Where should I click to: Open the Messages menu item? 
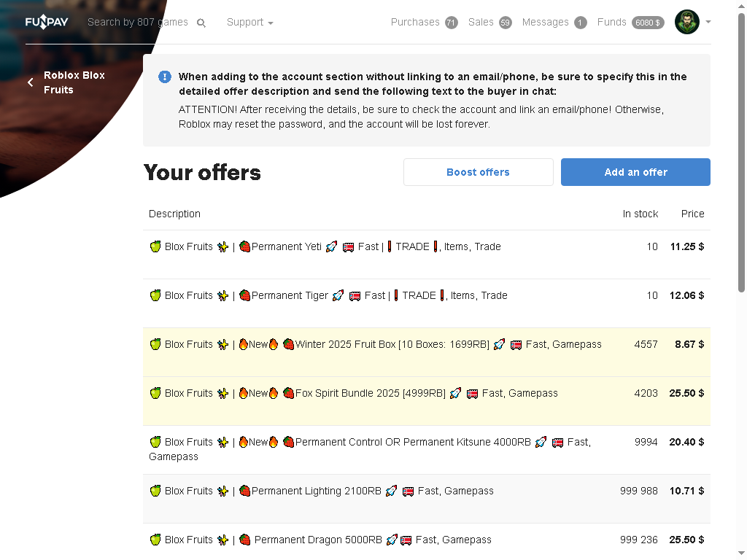click(x=546, y=23)
